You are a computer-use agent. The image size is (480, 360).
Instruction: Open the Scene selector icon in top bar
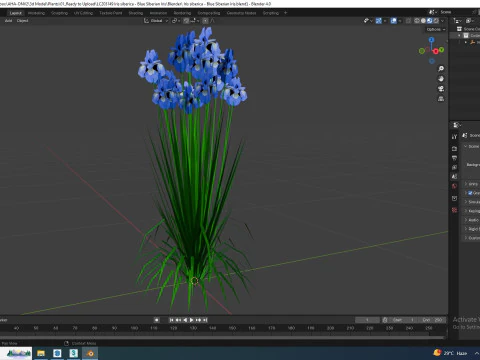click(x=433, y=12)
